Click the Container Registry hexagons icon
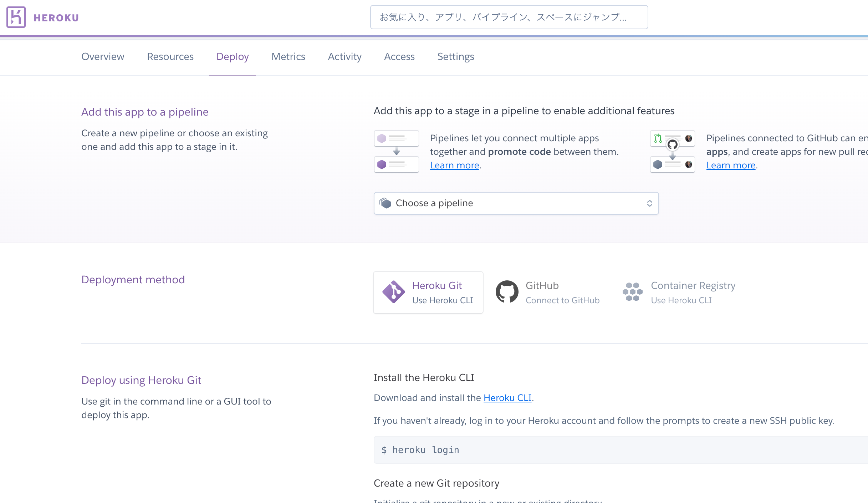The image size is (868, 503). click(x=632, y=292)
